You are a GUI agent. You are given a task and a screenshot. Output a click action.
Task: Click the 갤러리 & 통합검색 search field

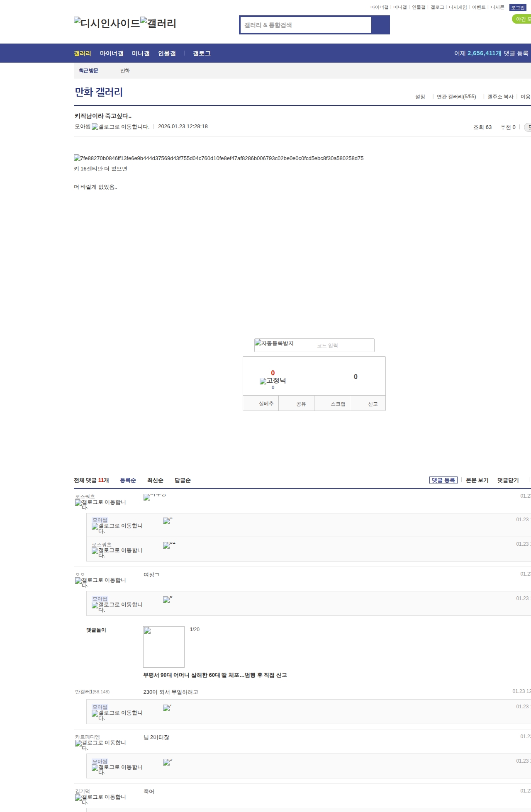point(306,25)
